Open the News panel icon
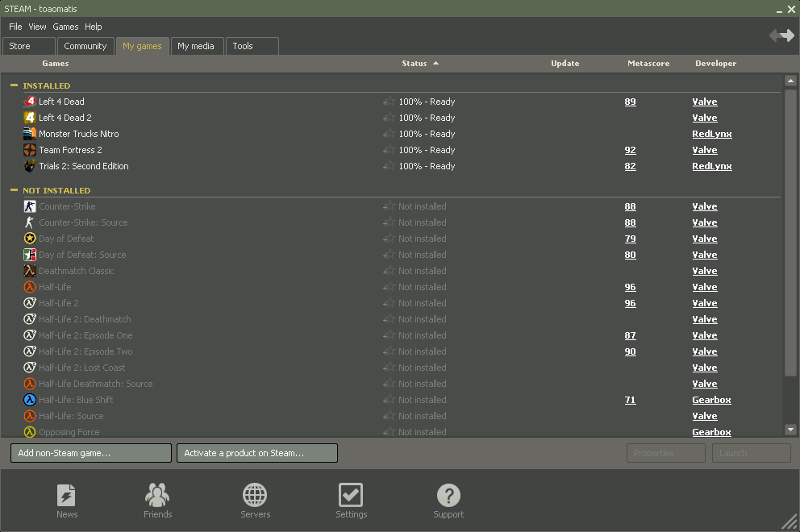This screenshot has width=800, height=532. click(66, 495)
